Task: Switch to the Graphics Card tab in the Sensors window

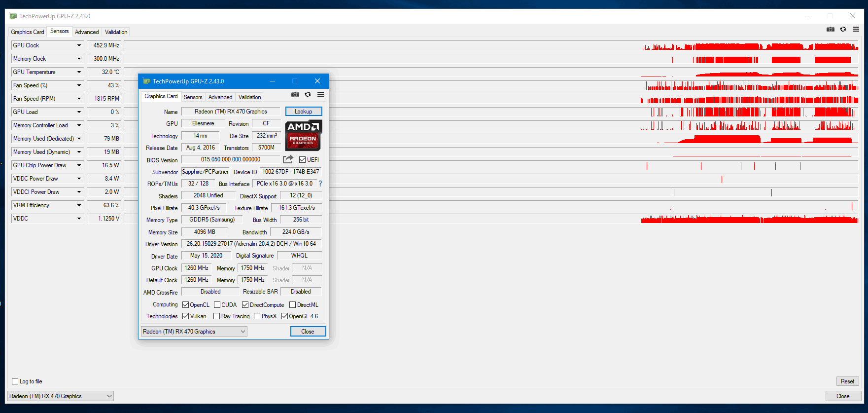Action: tap(28, 32)
